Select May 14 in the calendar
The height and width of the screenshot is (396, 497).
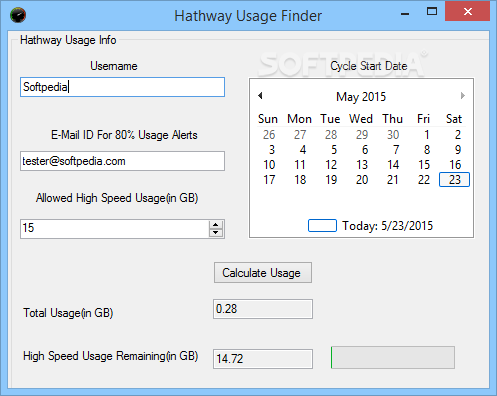[393, 165]
